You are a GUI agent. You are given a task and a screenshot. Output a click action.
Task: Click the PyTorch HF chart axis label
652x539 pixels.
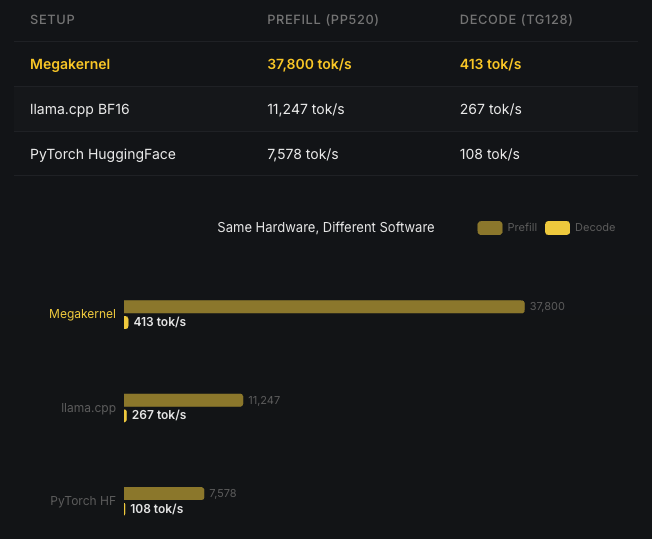point(83,500)
